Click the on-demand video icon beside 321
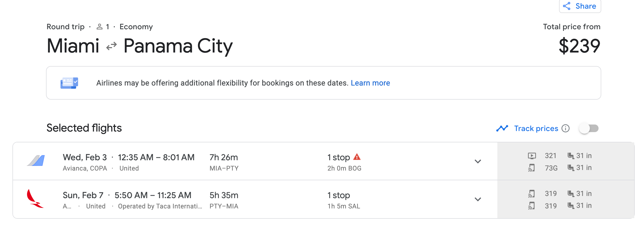644x229 pixels. tap(532, 156)
